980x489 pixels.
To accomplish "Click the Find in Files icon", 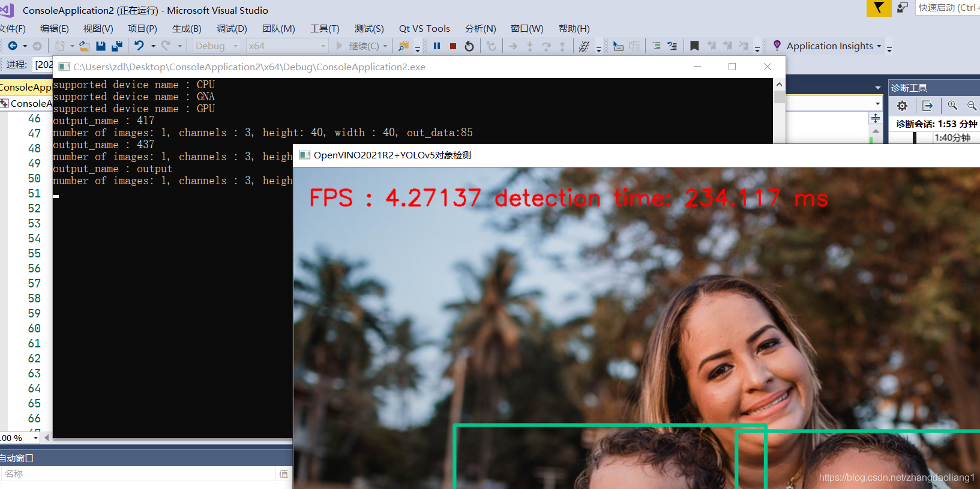I will (403, 46).
